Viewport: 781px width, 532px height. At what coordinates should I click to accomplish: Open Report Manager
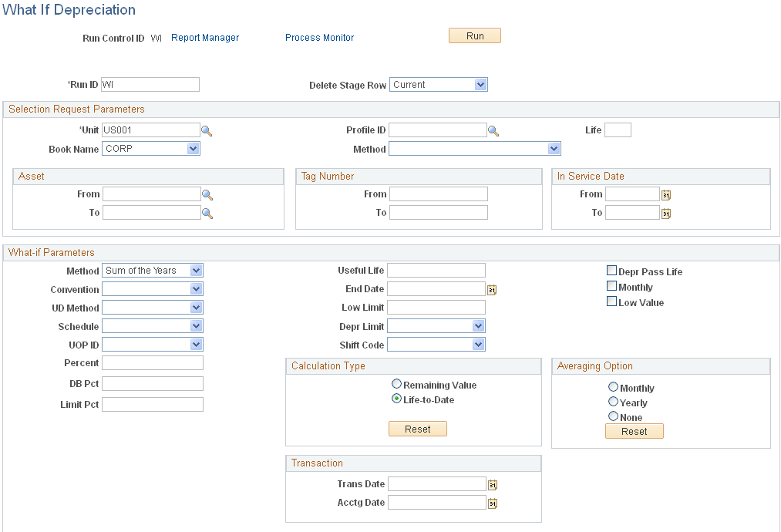[x=204, y=37]
